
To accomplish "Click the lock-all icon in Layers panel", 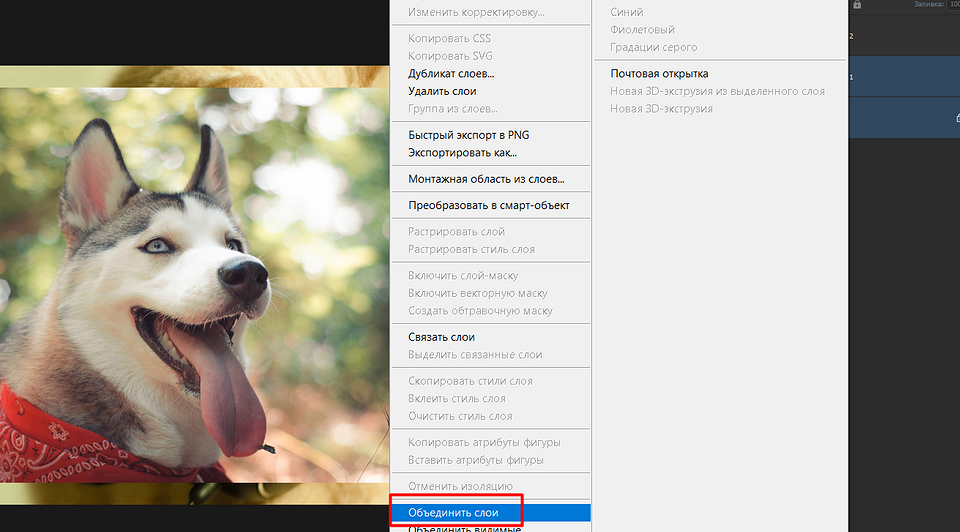I will (857, 6).
